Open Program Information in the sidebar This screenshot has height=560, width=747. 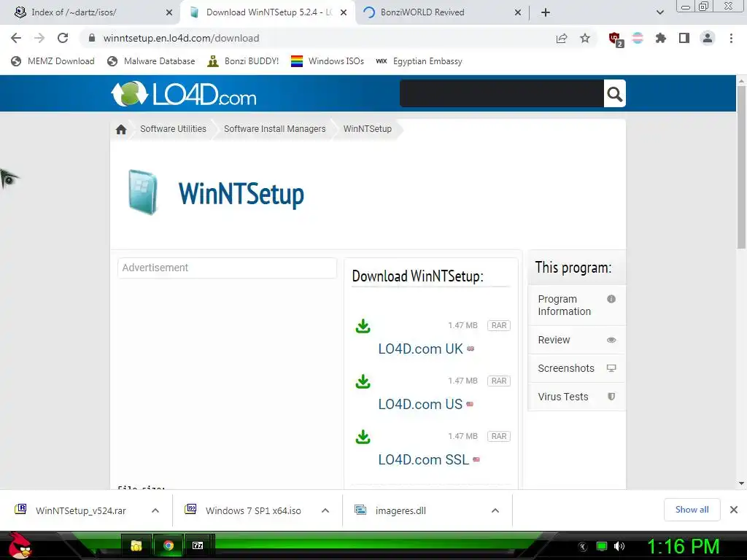[577, 306]
